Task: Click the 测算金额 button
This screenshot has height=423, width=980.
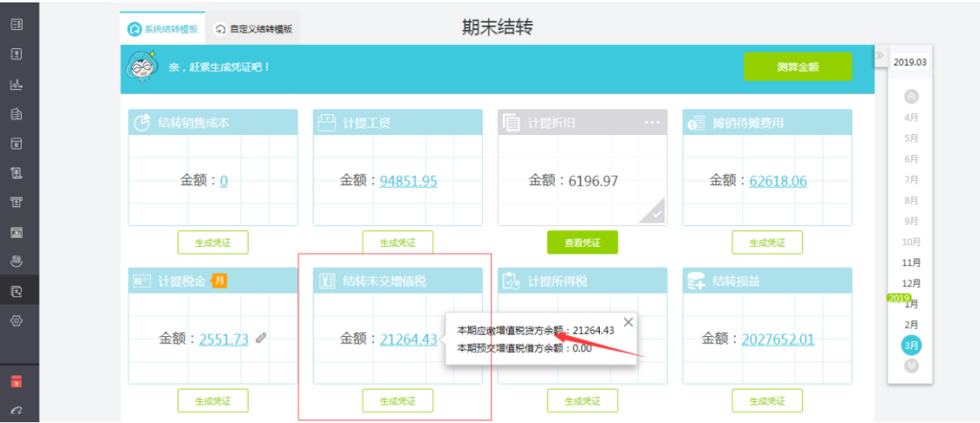Action: pyautogui.click(x=798, y=67)
